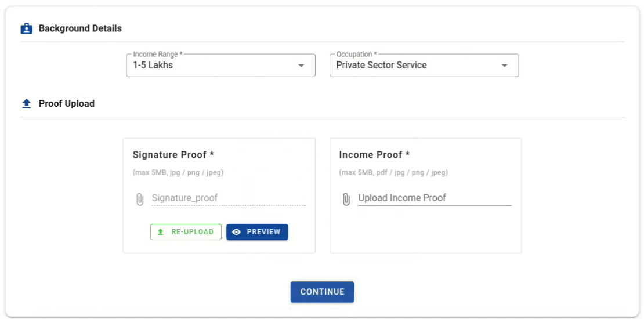Click the Income Proof file format hint text

coord(393,173)
